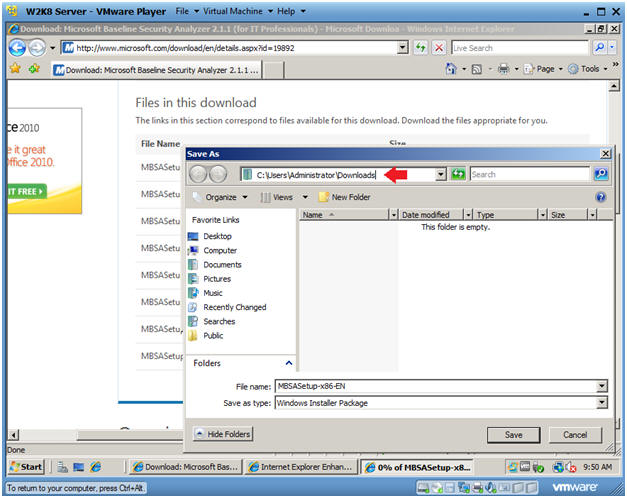This screenshot has width=627, height=498.
Task: Click the Internet Explorer quick launch icon
Action: [x=95, y=467]
